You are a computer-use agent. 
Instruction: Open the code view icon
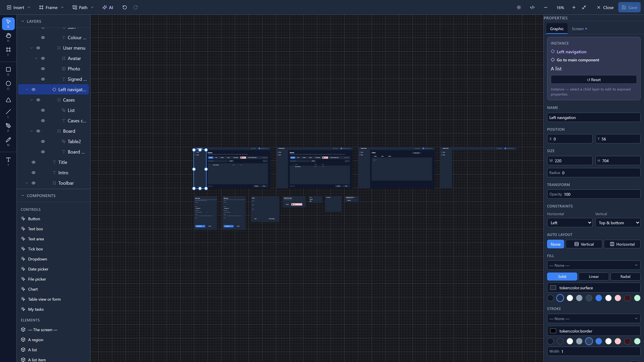(532, 8)
